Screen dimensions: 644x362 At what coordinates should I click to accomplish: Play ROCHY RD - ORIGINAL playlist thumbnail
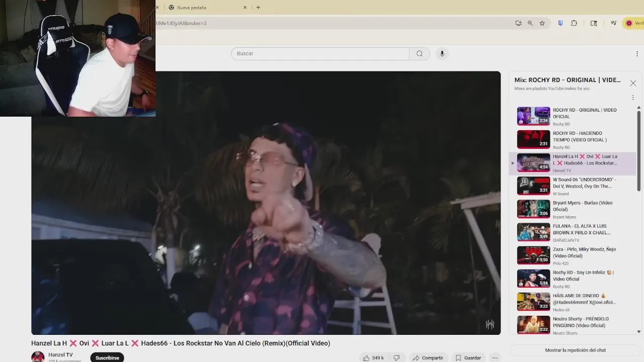pyautogui.click(x=533, y=116)
